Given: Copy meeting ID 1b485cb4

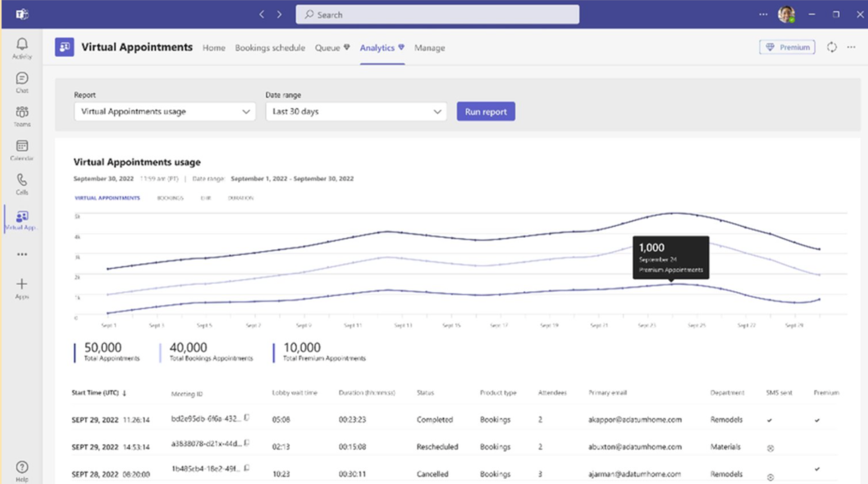Looking at the screenshot, I should 247,468.
